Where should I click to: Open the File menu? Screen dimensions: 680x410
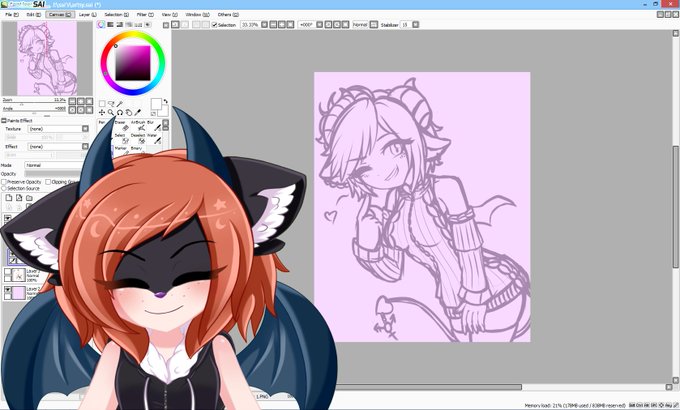pyautogui.click(x=12, y=14)
